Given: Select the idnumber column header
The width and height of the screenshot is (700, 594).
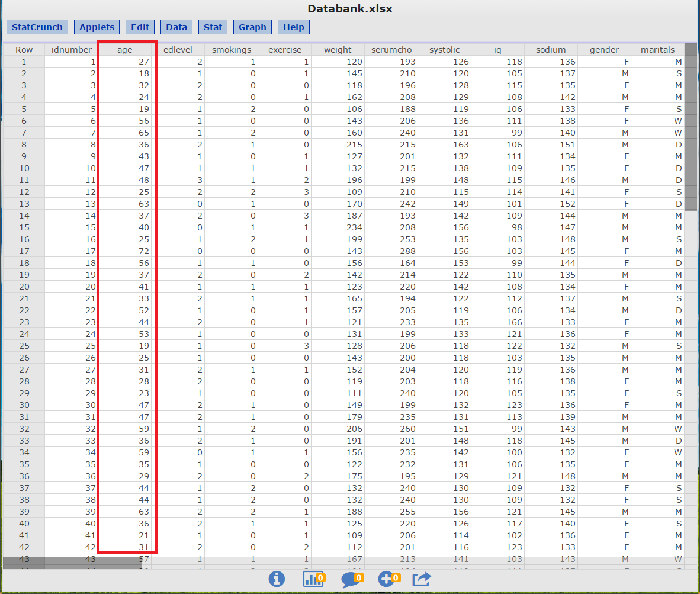Looking at the screenshot, I should tap(72, 50).
